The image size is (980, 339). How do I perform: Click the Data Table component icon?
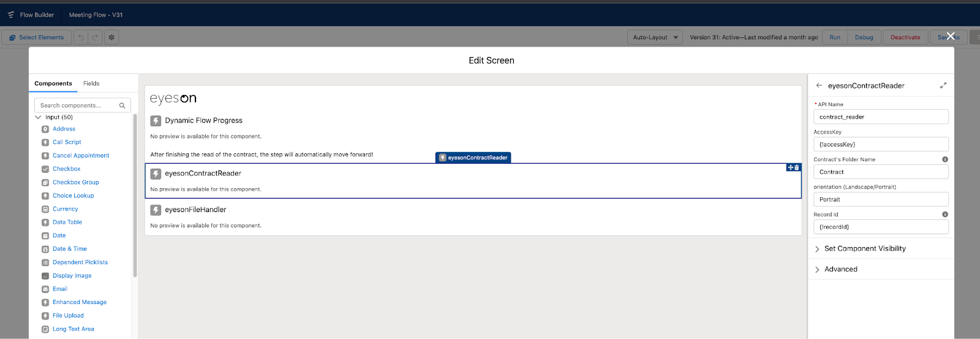(x=45, y=223)
